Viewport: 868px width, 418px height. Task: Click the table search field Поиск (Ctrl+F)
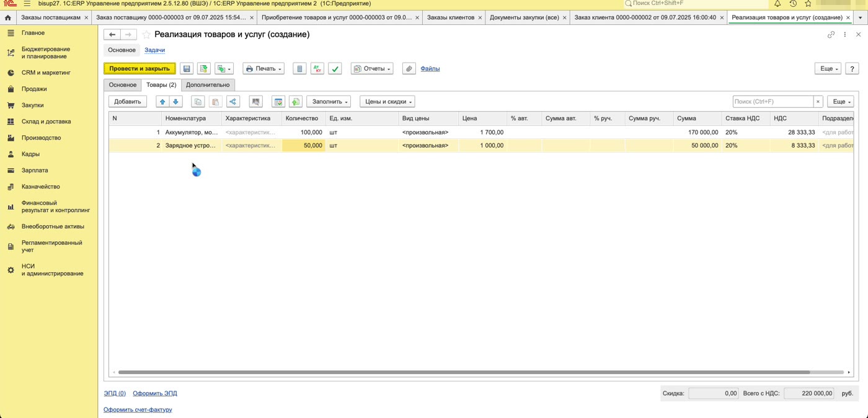(773, 102)
